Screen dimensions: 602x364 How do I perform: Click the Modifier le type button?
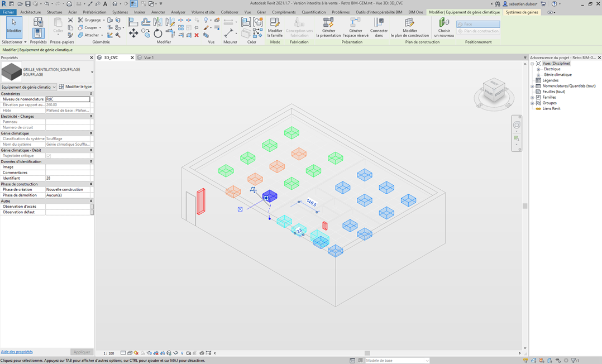pyautogui.click(x=75, y=87)
